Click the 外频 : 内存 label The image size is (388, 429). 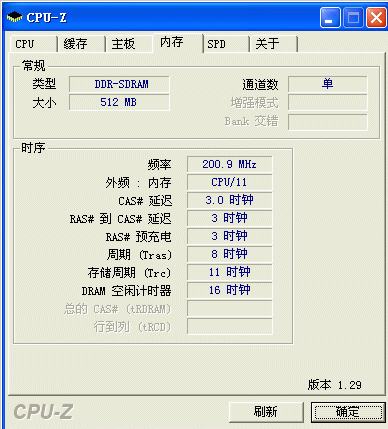(138, 183)
